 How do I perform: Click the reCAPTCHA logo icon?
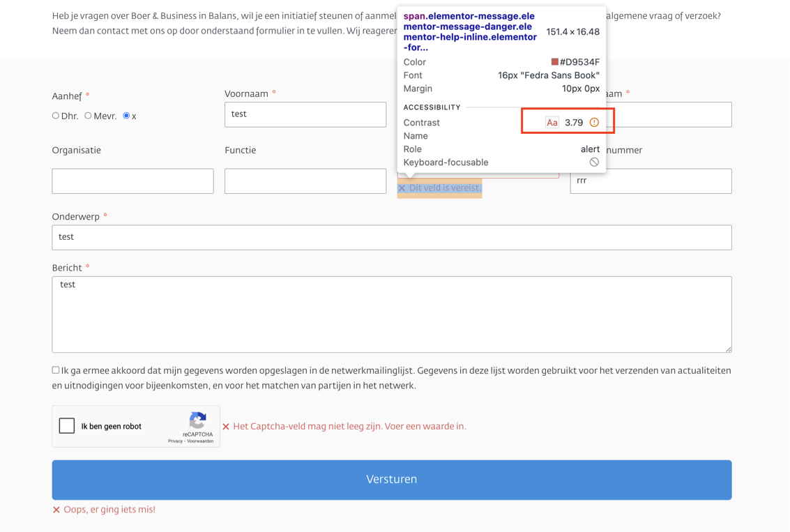pyautogui.click(x=197, y=420)
